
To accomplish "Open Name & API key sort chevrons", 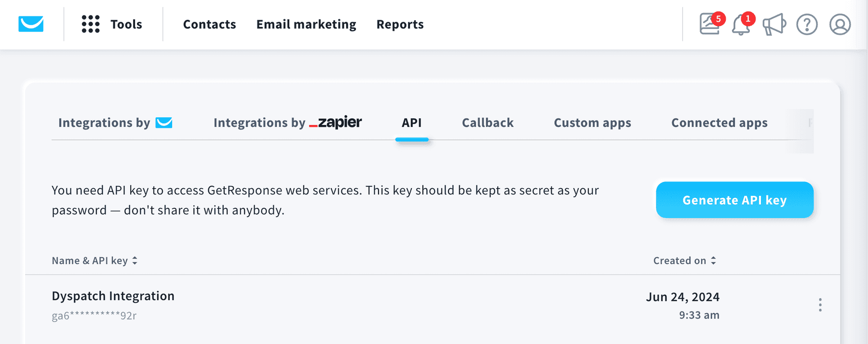I will 135,261.
